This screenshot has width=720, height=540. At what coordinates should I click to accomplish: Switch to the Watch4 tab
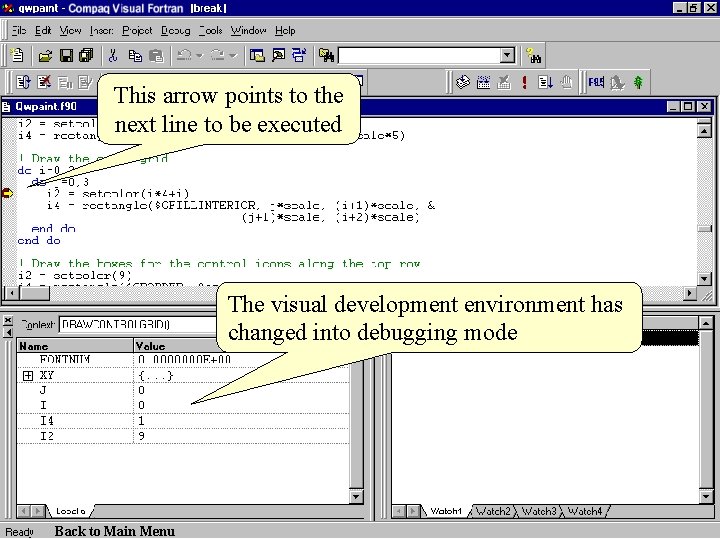(x=585, y=511)
